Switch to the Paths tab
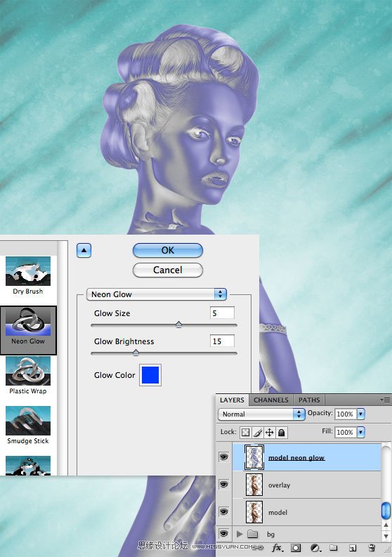This screenshot has width=392, height=557. click(309, 400)
